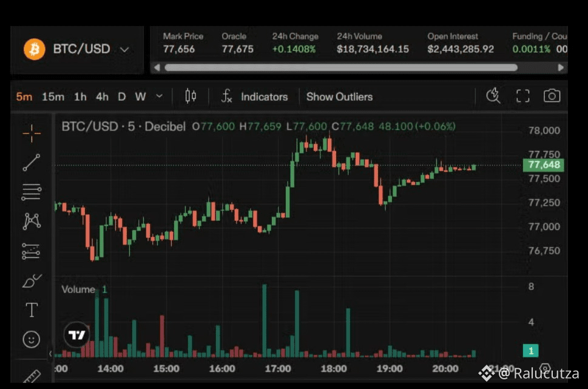Select the crosshair cursor tool
This screenshot has height=389, width=588.
(x=32, y=133)
